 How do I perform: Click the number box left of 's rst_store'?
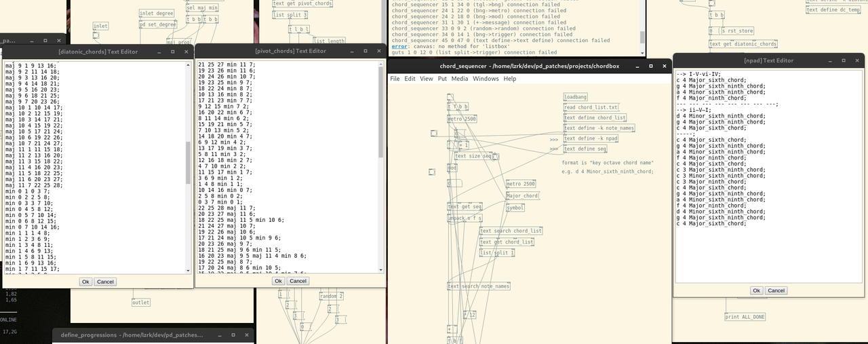[714, 31]
